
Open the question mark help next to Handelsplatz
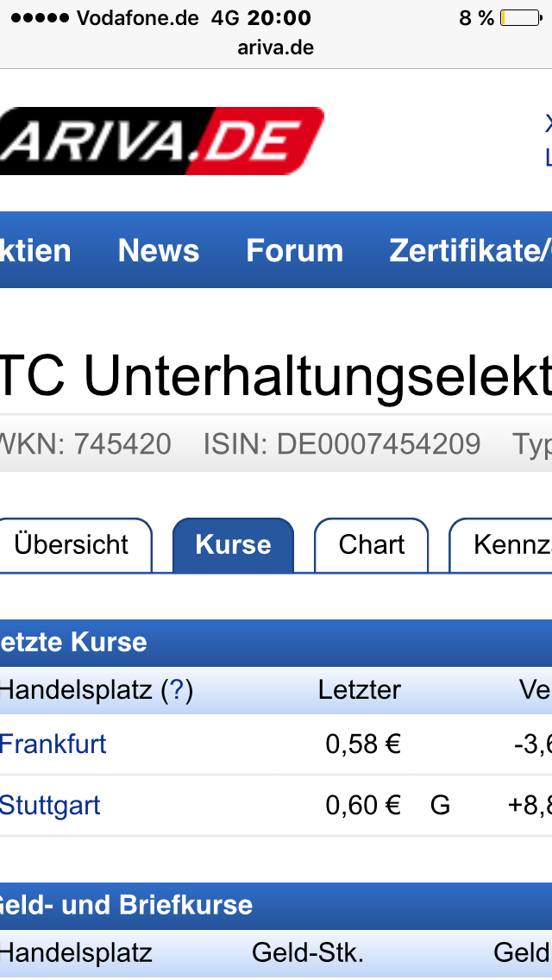click(x=177, y=690)
